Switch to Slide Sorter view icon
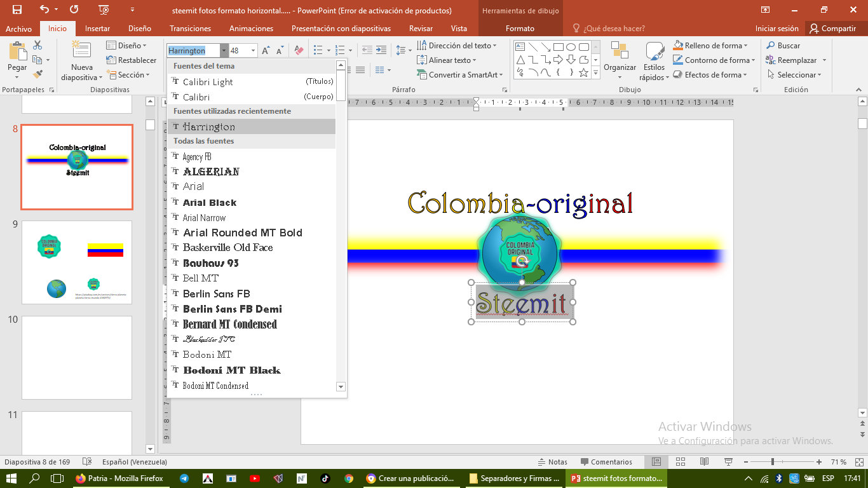 coord(681,462)
